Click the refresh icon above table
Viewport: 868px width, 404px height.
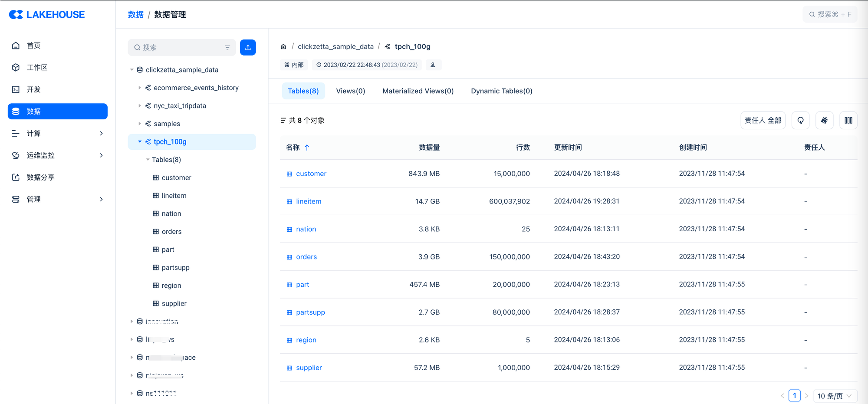click(x=800, y=120)
